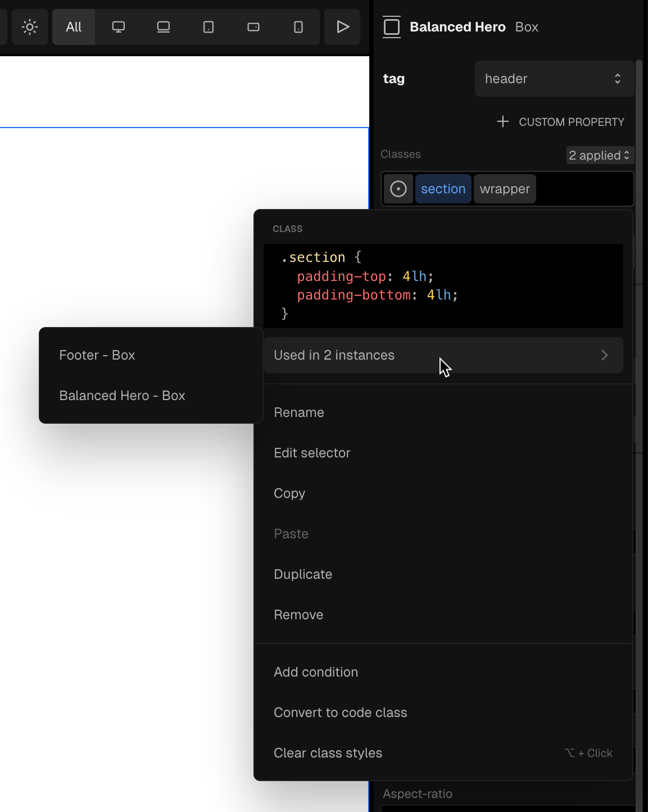Click the Balanced Hero element title
648x812 pixels.
click(457, 27)
